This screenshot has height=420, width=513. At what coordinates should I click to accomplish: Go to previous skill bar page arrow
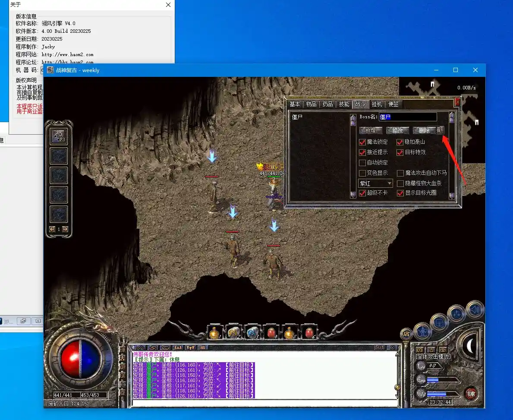tap(52, 229)
